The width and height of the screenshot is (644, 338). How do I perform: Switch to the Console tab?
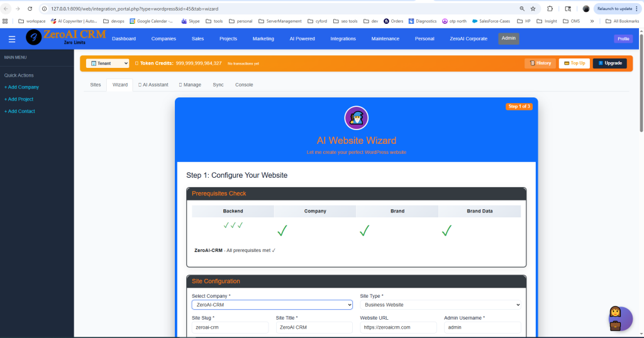click(244, 85)
